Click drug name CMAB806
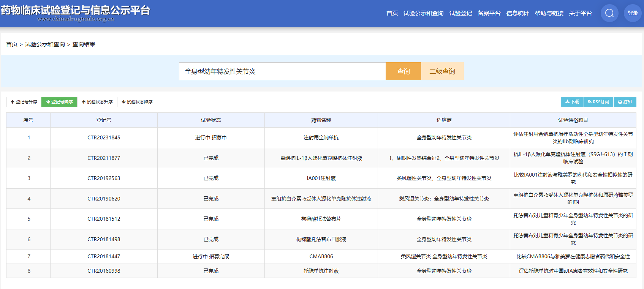This screenshot has width=644, height=289. tap(321, 256)
